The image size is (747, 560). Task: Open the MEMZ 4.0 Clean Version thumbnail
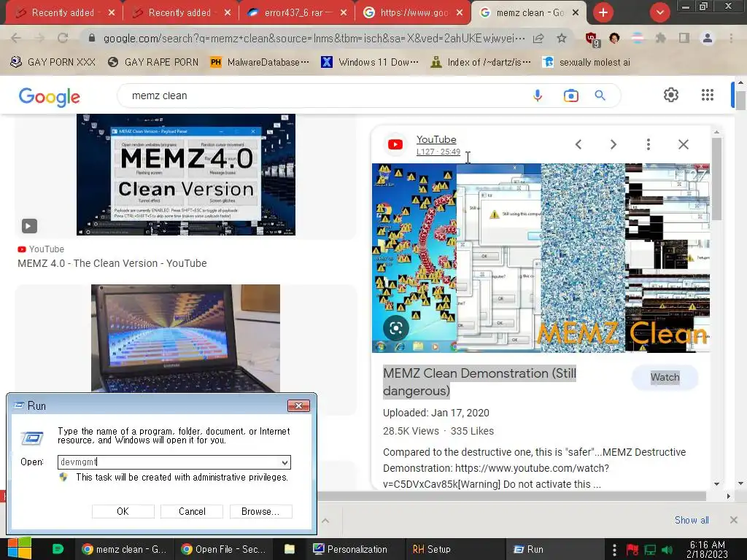tap(186, 174)
